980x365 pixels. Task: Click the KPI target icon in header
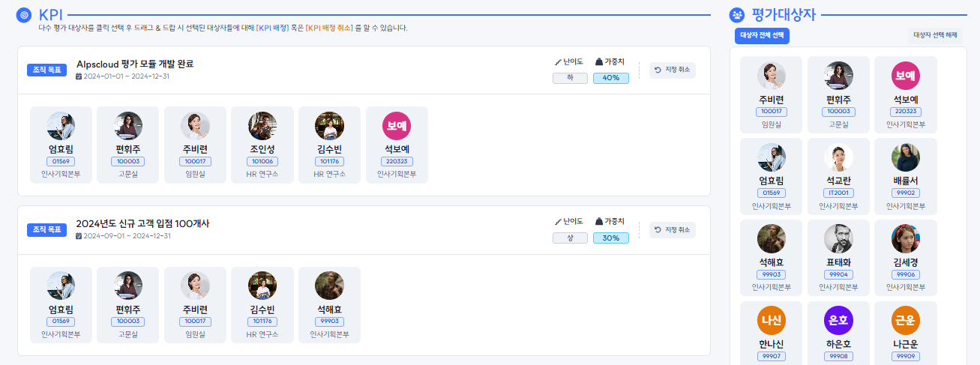24,14
